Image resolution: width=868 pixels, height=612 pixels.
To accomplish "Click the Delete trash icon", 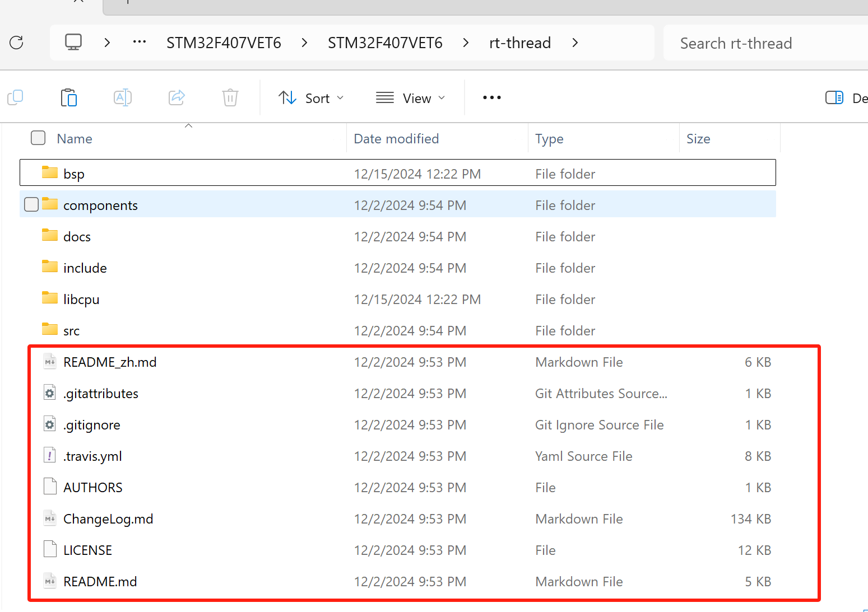I will (x=230, y=97).
